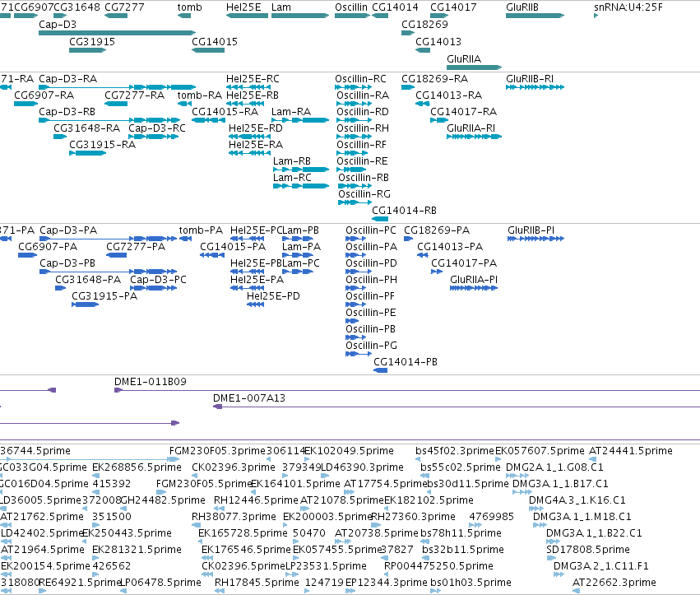Image resolution: width=700 pixels, height=595 pixels.
Task: Click transcript Oscillin-RG
Action: pos(355,202)
